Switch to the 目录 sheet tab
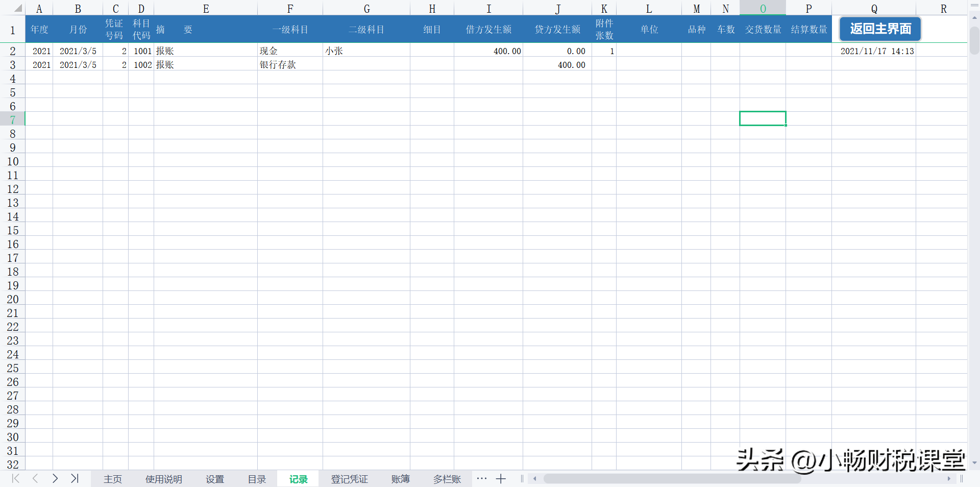The image size is (980, 487). tap(257, 479)
